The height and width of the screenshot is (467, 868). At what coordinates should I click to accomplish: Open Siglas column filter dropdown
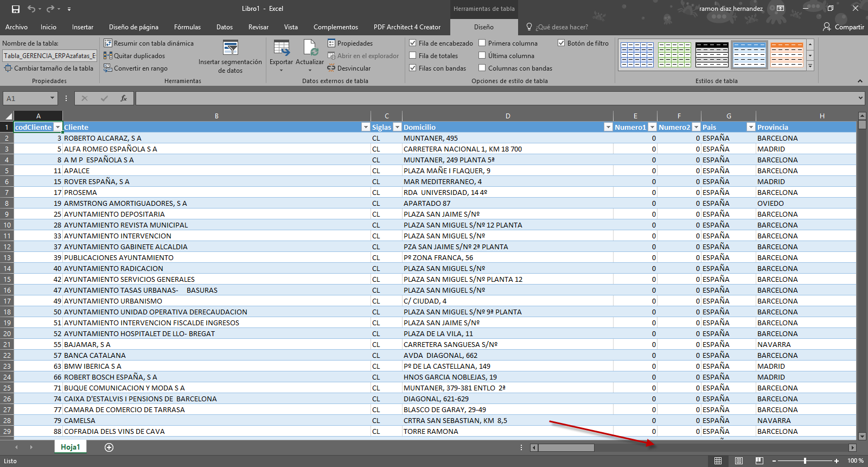[397, 127]
